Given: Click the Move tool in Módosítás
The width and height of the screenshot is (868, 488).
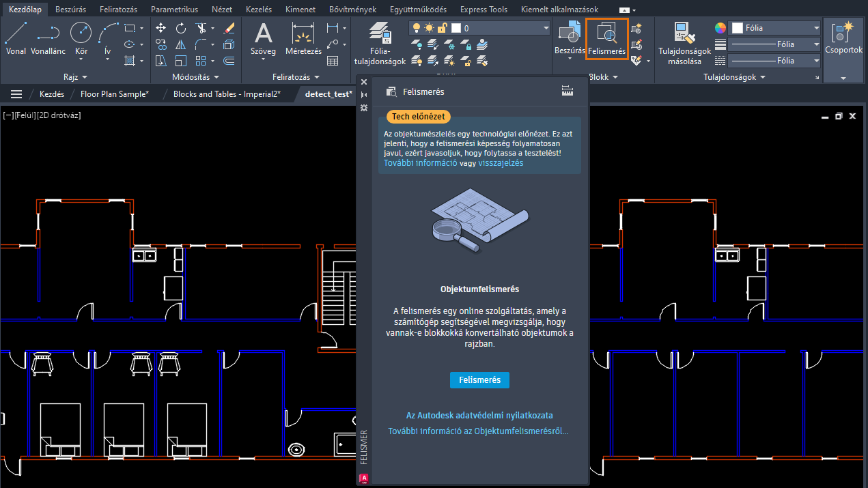Looking at the screenshot, I should (x=161, y=28).
